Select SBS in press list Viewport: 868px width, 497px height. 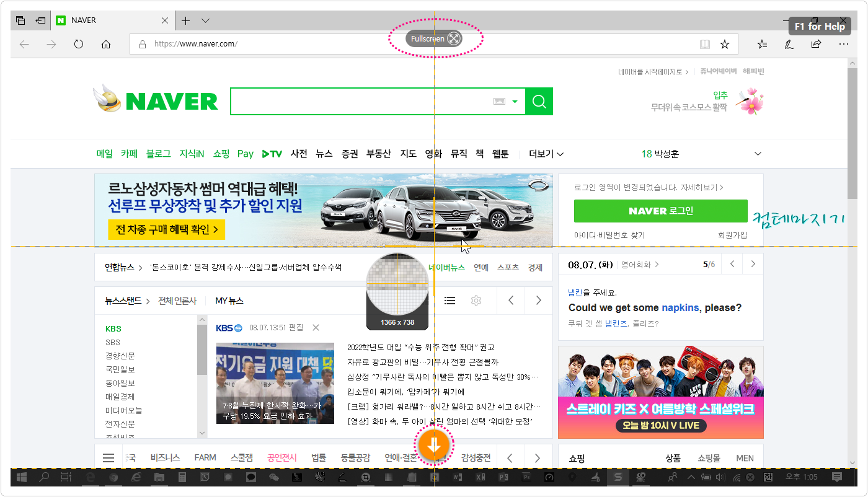(x=113, y=342)
